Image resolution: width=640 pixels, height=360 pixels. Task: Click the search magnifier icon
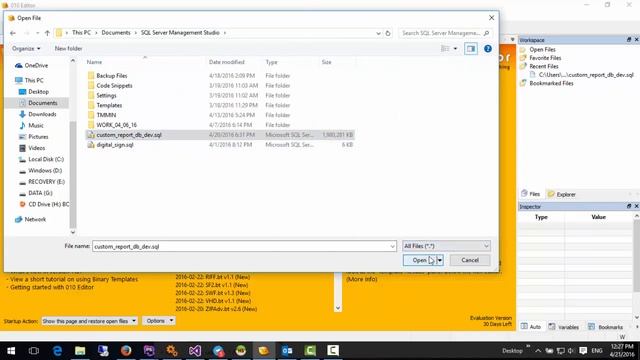[486, 33]
